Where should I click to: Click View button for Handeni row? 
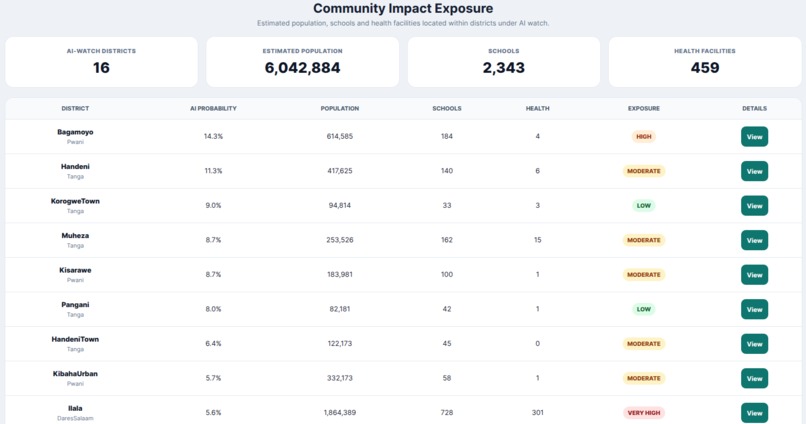[x=754, y=171]
